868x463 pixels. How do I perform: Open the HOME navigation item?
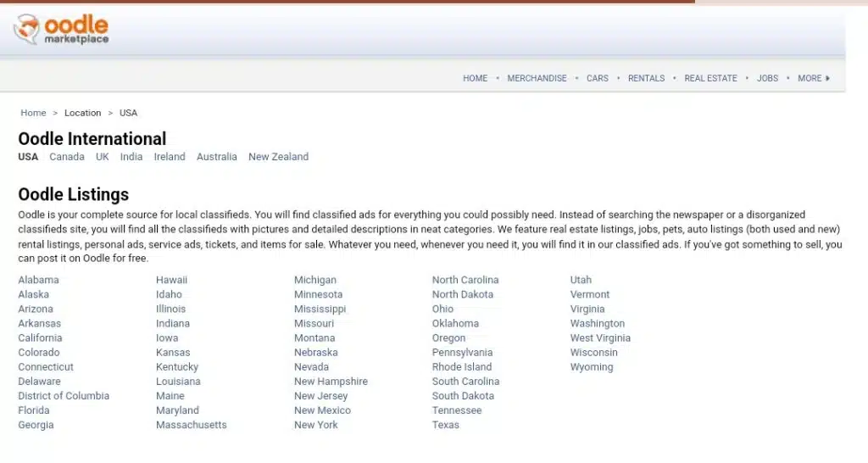[x=475, y=78]
